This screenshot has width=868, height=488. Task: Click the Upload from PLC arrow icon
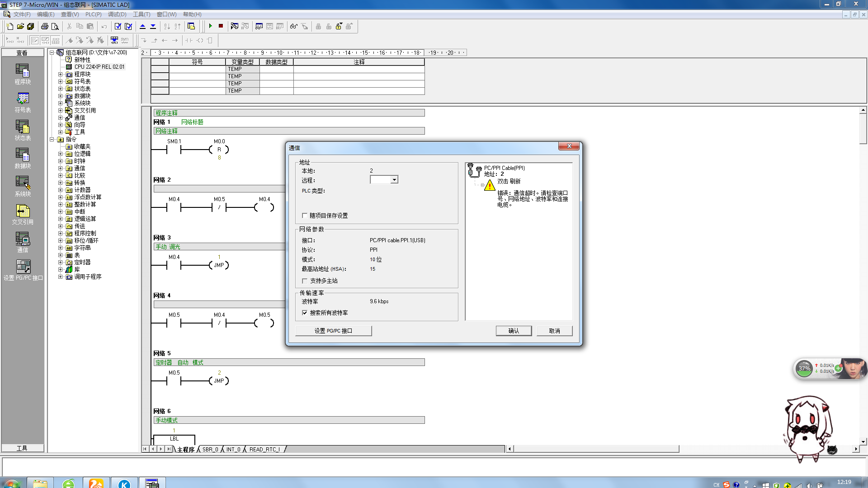[x=143, y=26]
